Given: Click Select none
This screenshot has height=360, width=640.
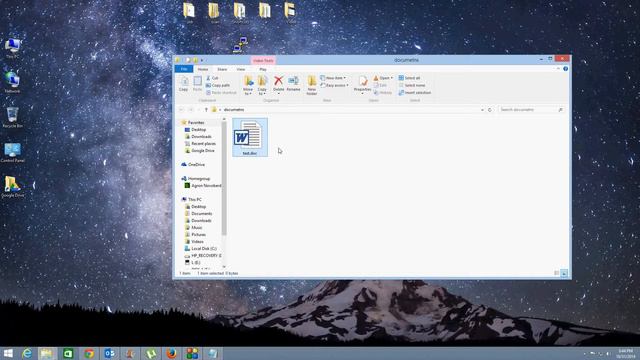Looking at the screenshot, I should pyautogui.click(x=411, y=85).
